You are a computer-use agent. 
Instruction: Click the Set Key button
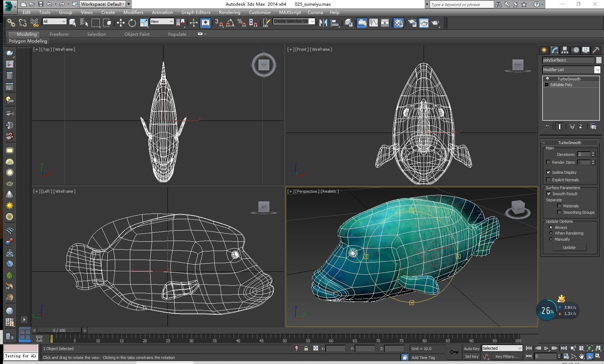point(471,356)
